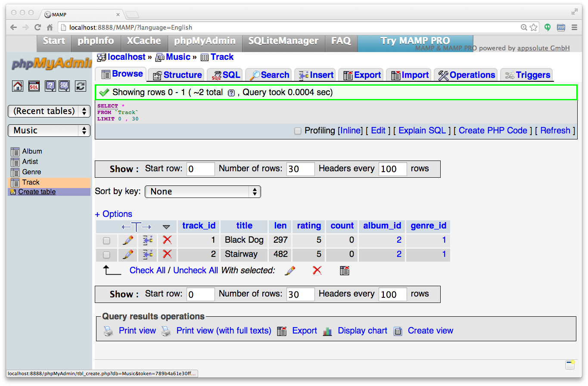
Task: Click the Album table icon in sidebar
Action: [15, 152]
